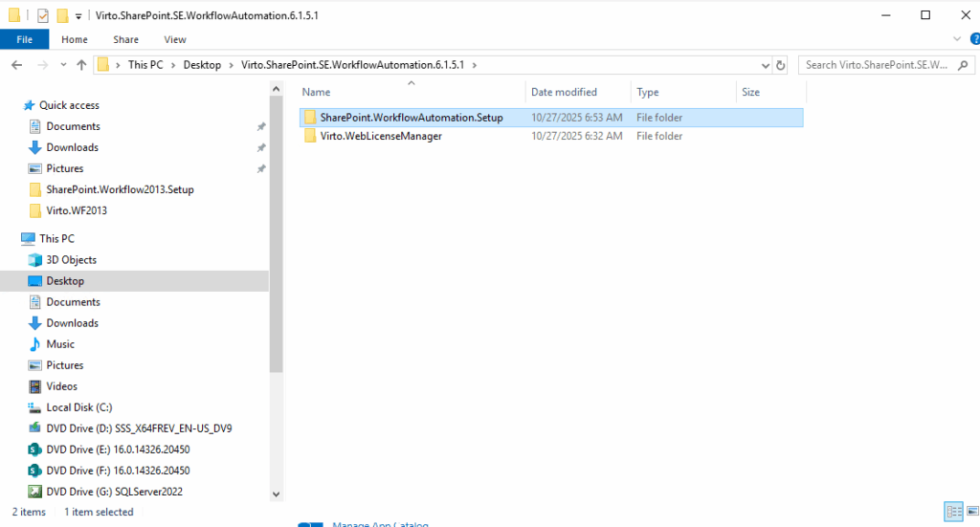Expand the ribbon with the chevron
The width and height of the screenshot is (980, 527).
click(957, 39)
